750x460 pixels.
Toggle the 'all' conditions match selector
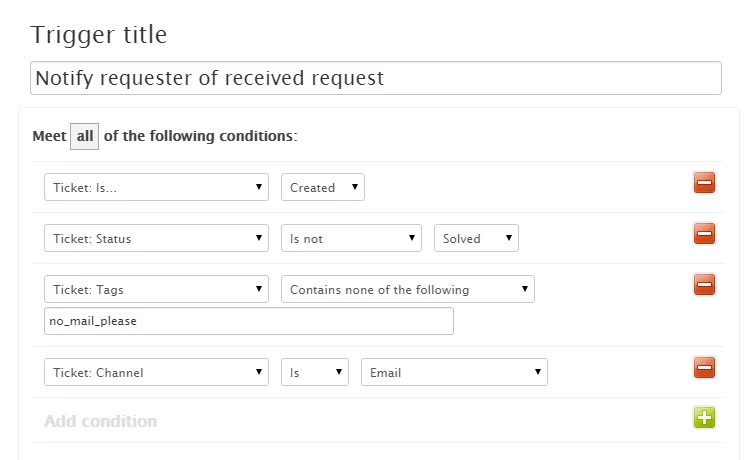click(84, 136)
